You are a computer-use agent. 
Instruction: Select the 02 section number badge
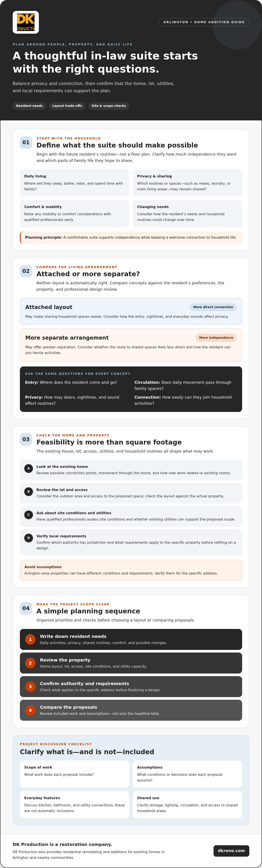tap(26, 271)
